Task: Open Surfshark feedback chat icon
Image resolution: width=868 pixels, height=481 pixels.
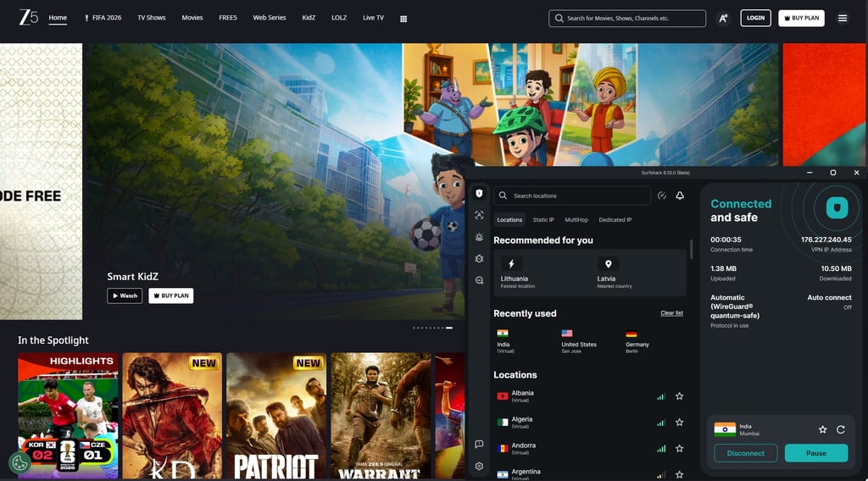Action: pyautogui.click(x=480, y=444)
